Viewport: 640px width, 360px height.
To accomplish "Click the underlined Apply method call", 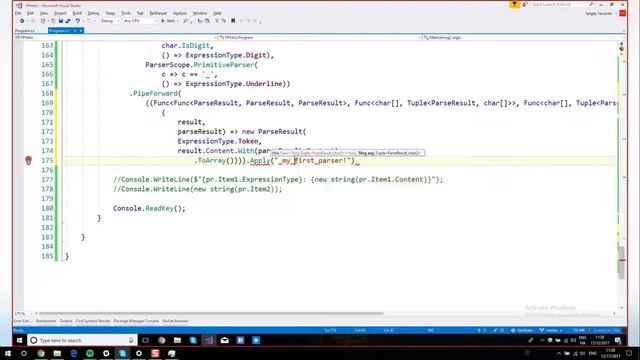I will click(x=260, y=160).
